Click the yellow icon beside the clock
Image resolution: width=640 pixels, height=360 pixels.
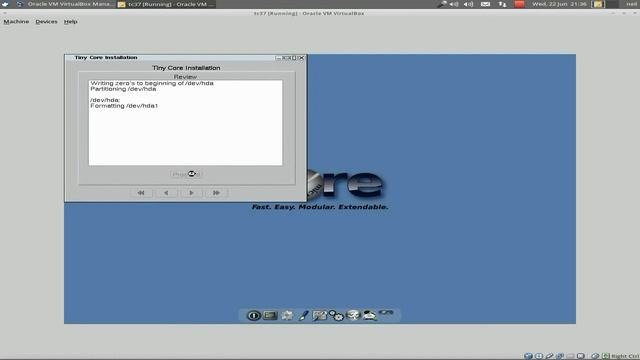click(598, 4)
